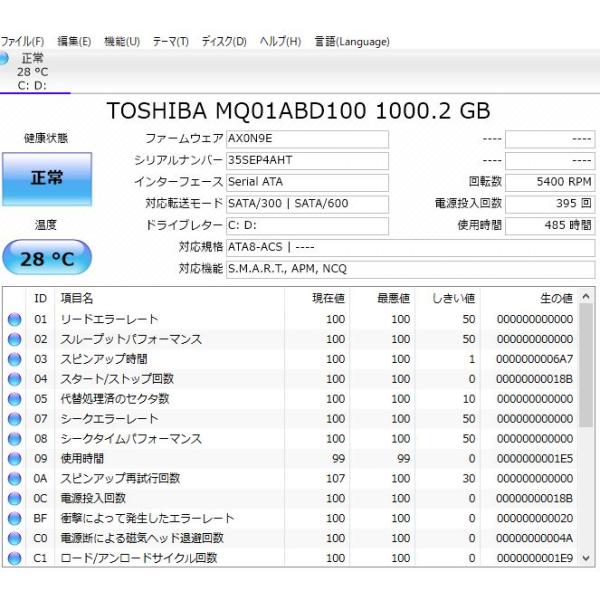The image size is (600, 600).
Task: Click status icon for リードエラーレート row
Action: tap(14, 319)
